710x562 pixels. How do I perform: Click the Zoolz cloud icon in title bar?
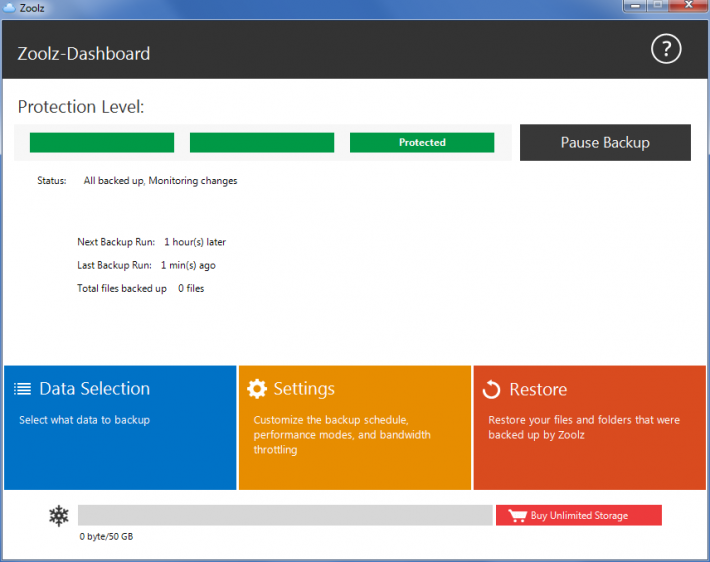pos(9,8)
